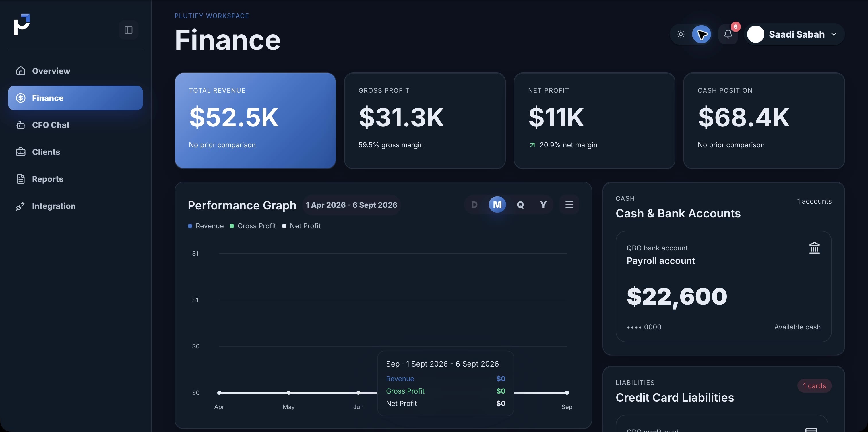868x432 pixels.
Task: Select the cursor-arrow theme button
Action: tap(702, 34)
